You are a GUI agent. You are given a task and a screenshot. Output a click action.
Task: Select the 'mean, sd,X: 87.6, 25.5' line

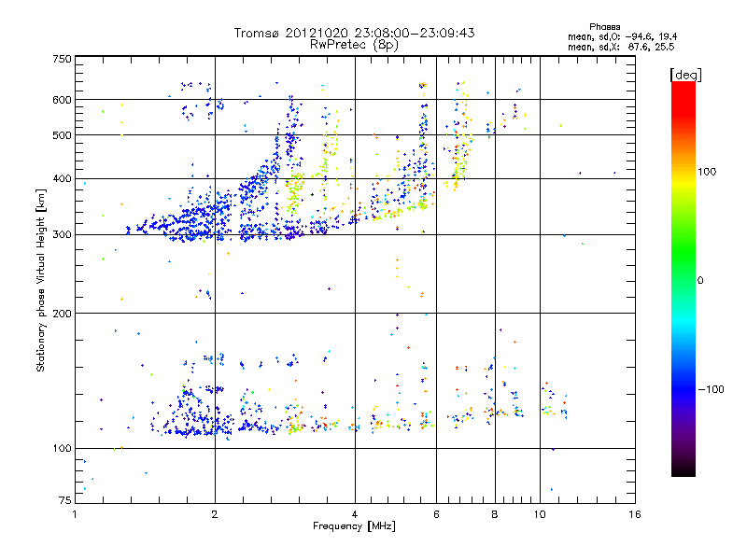[621, 47]
